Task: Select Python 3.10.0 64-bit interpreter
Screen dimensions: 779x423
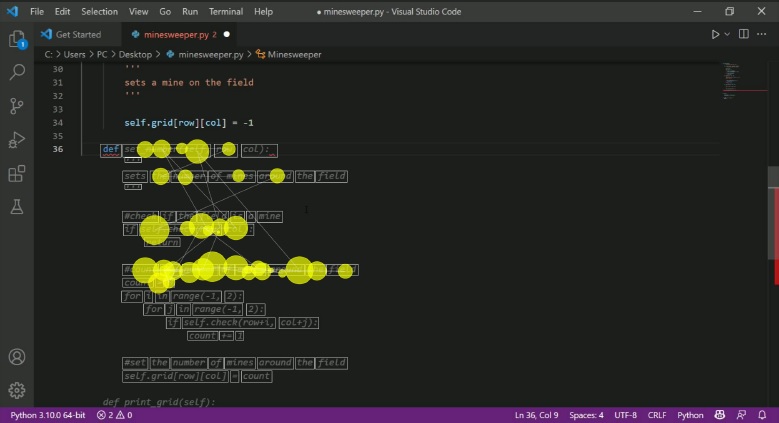Action: click(48, 415)
